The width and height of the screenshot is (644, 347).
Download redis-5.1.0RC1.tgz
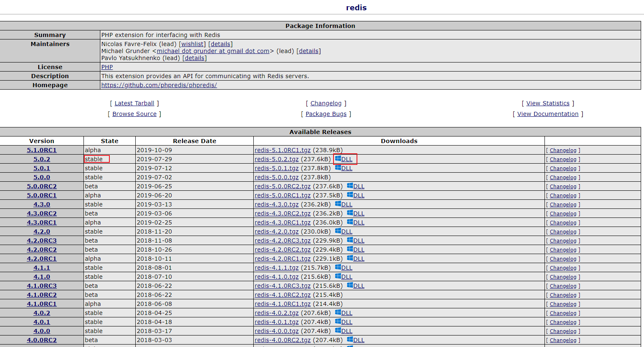[283, 150]
